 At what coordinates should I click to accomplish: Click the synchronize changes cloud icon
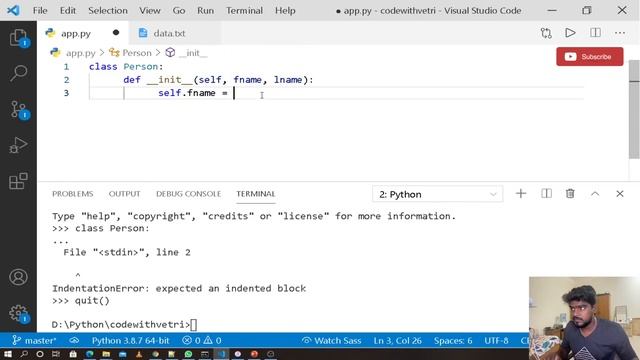pos(74,340)
